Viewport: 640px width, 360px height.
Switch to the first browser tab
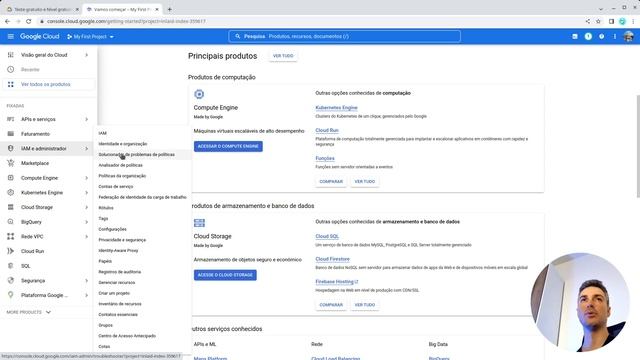tap(43, 9)
